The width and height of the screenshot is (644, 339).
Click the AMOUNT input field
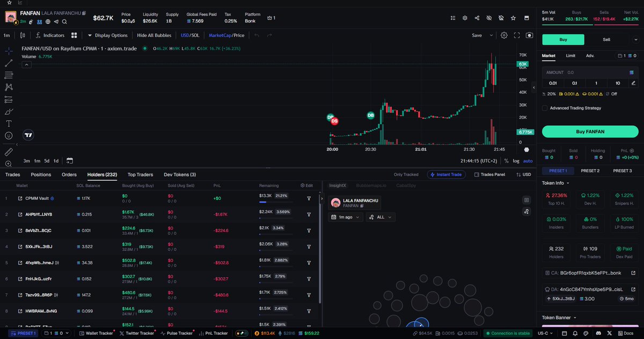pyautogui.click(x=590, y=72)
